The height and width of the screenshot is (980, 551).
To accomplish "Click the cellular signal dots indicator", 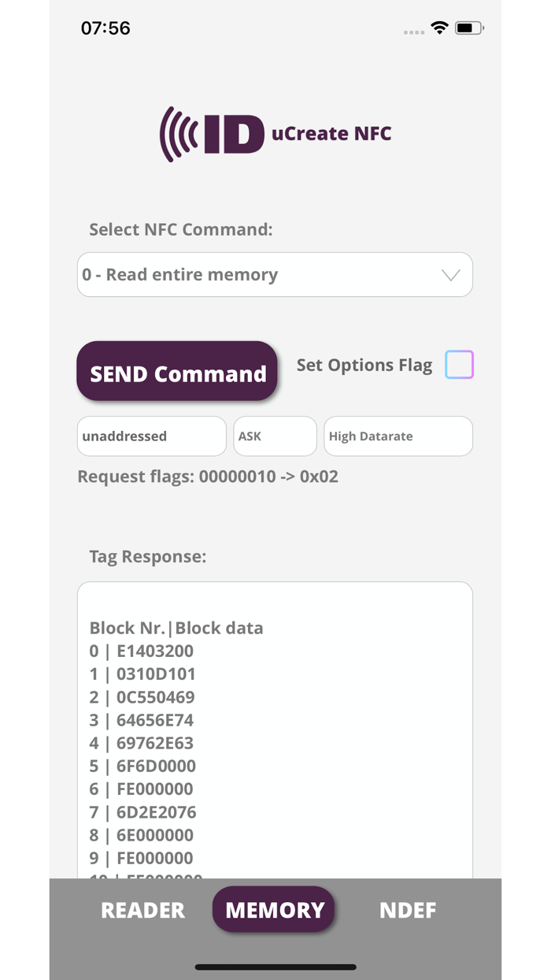I will [x=413, y=32].
